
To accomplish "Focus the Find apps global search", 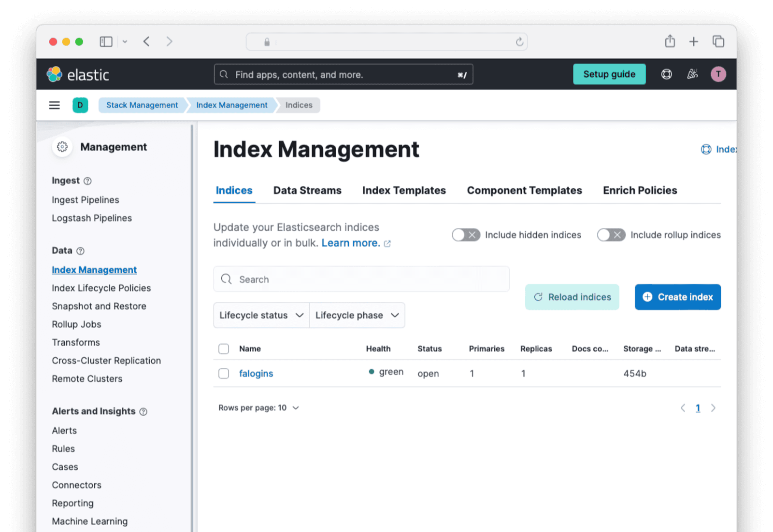I will 344,74.
